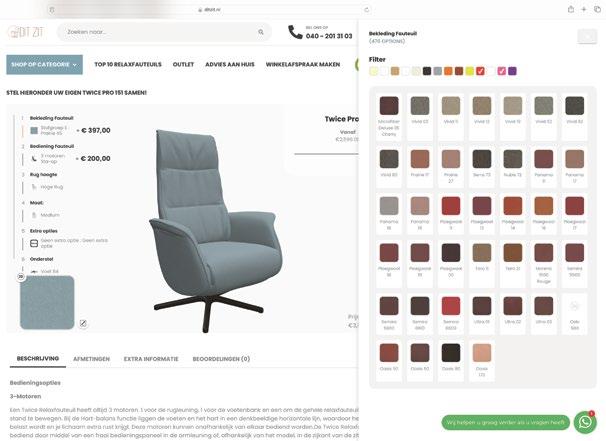
Task: Uncheck the pink color filter
Action: pyautogui.click(x=502, y=71)
